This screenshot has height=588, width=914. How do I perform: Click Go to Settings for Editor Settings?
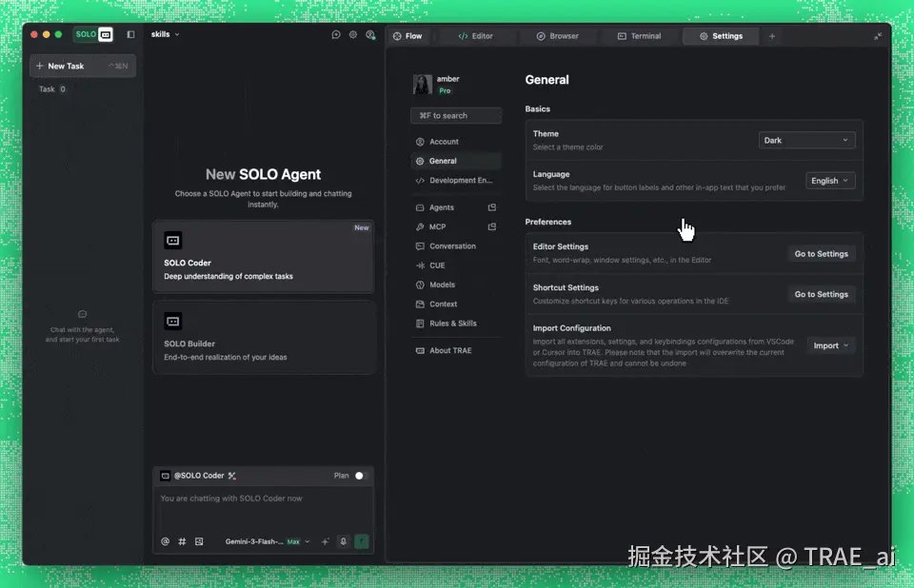(822, 253)
